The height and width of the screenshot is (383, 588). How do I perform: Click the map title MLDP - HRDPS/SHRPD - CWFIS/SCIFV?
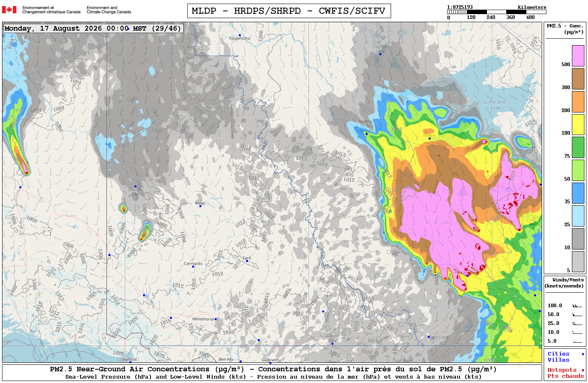(x=289, y=11)
